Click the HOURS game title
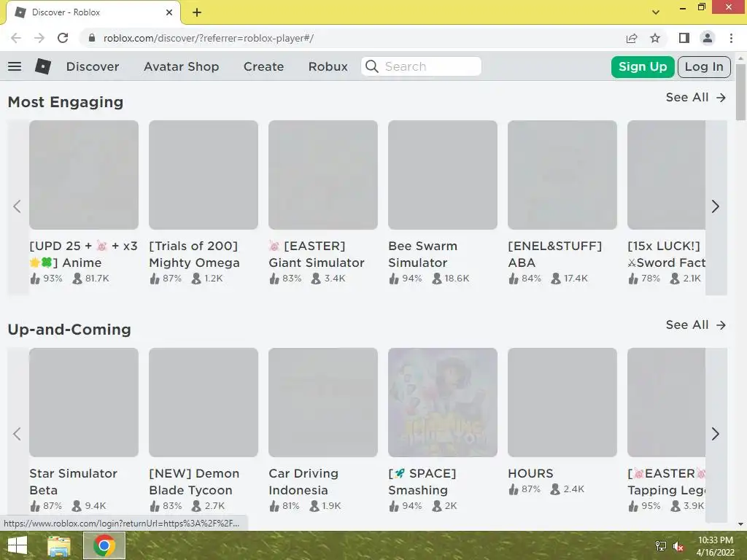Viewport: 747px width, 560px height. click(530, 473)
